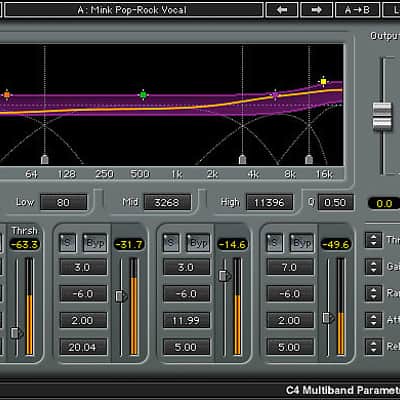Solo the band with threshold -49.6
This screenshot has height=400, width=400.
pyautogui.click(x=274, y=243)
